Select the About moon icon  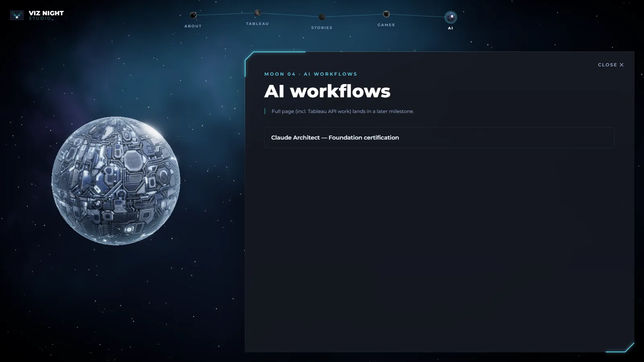click(193, 15)
